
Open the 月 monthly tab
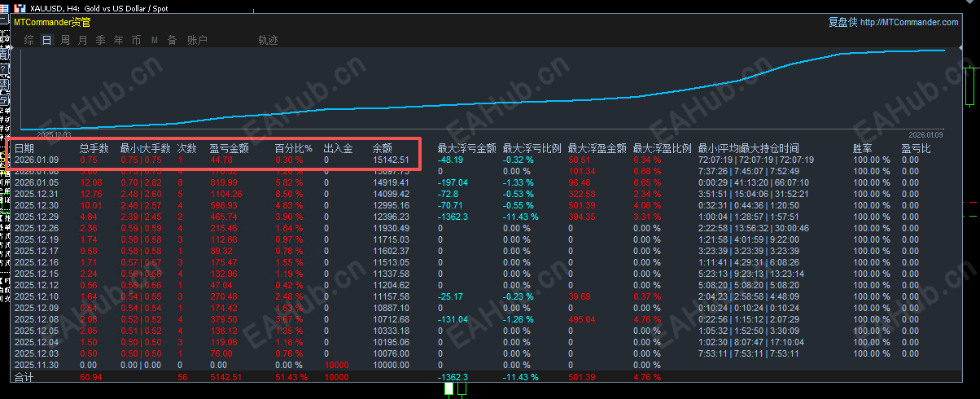[x=83, y=40]
